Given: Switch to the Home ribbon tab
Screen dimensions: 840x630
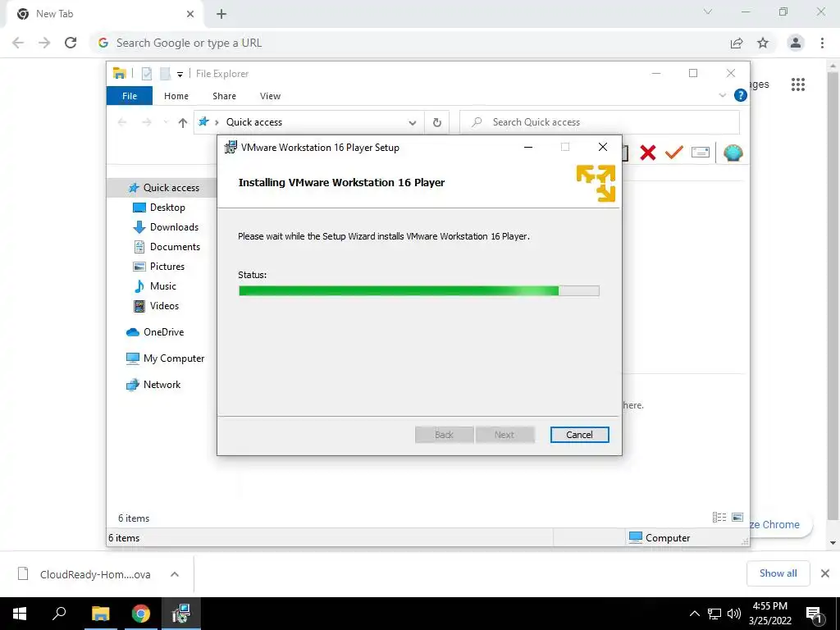Looking at the screenshot, I should point(176,96).
